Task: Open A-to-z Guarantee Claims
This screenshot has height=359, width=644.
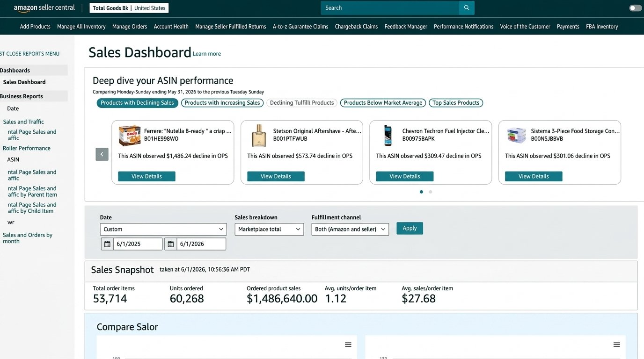Action: (300, 27)
